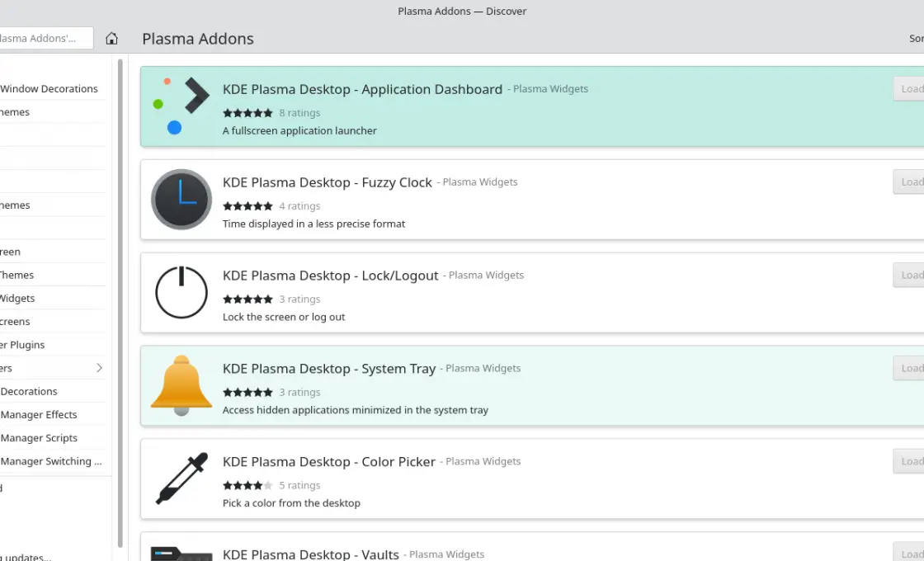Click '3 ratings' under System Tray
Viewport: 924px width, 561px height.
tap(299, 392)
